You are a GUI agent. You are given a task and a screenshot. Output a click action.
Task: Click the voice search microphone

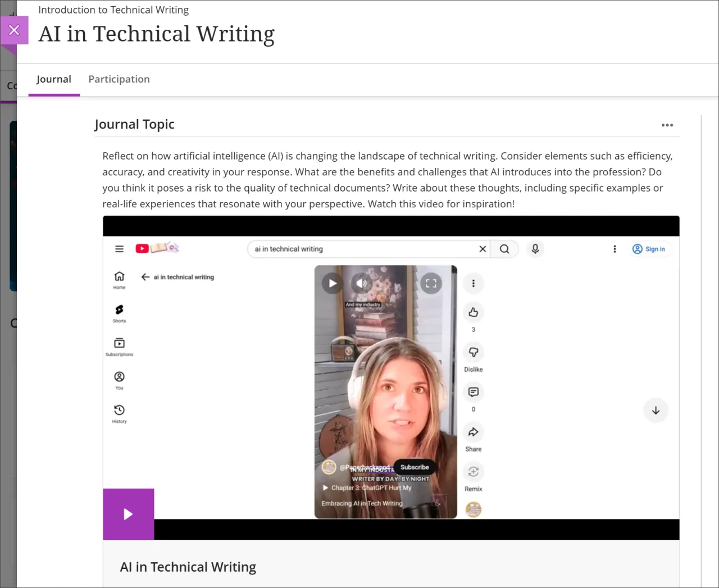point(535,249)
